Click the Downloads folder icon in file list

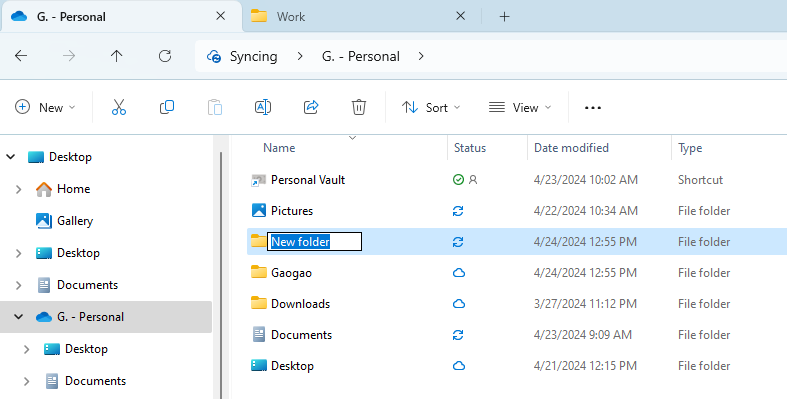[x=258, y=304]
